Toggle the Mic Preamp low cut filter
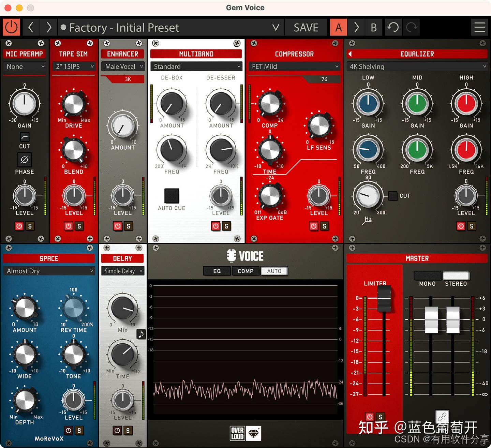The height and width of the screenshot is (448, 491). coord(25,137)
